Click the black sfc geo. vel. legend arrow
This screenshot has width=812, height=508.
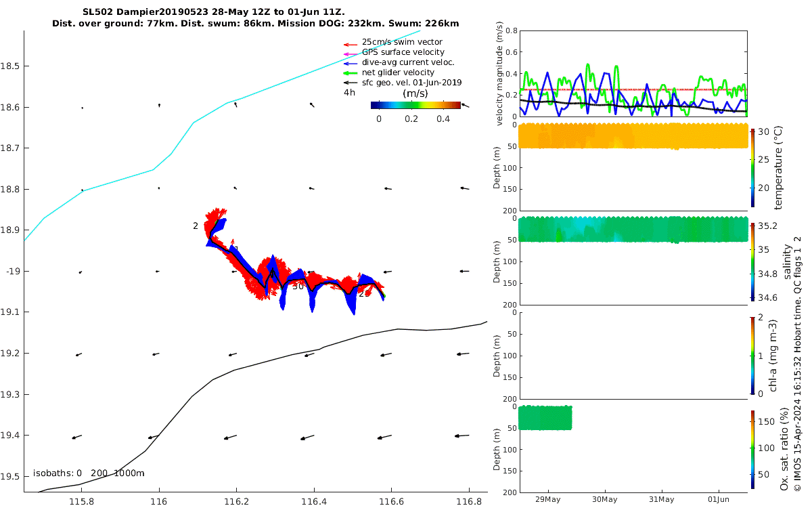click(350, 83)
